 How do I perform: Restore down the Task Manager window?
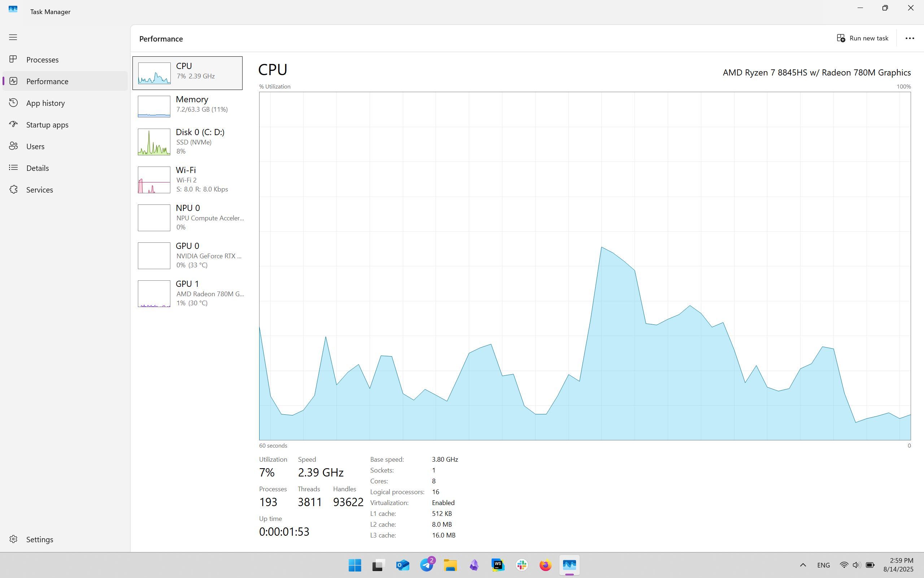pyautogui.click(x=885, y=8)
